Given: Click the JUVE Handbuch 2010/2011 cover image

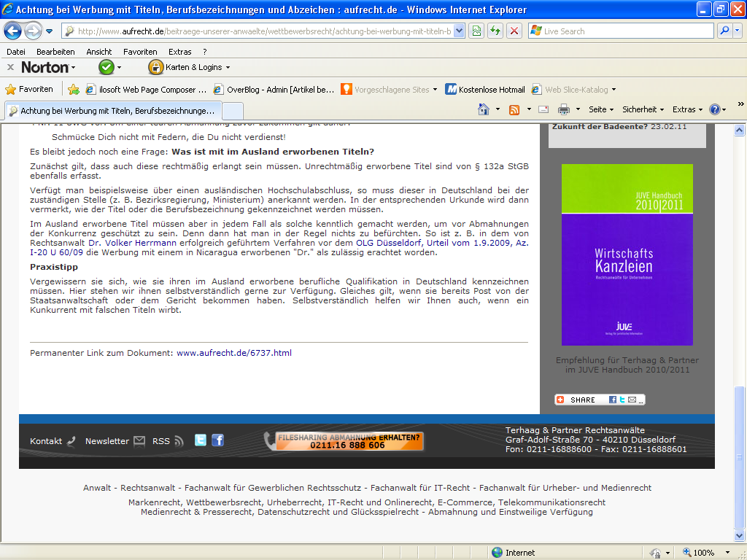Looking at the screenshot, I should pyautogui.click(x=627, y=254).
